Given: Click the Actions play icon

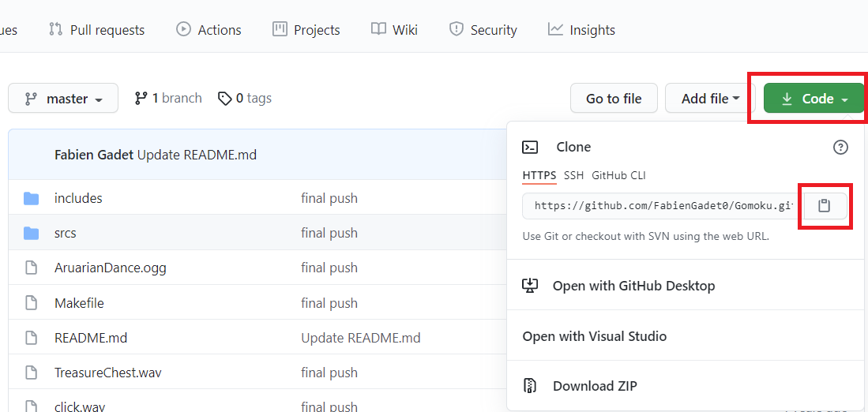Looking at the screenshot, I should [x=183, y=29].
